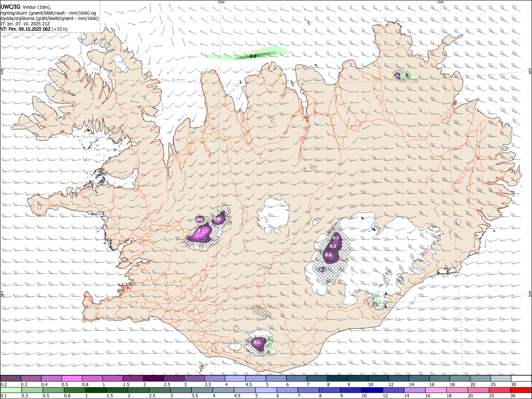Viewport: 532px width, 399px height.
Task: Click the darkest purple 2 swatch in upper legend bar
Action: point(153,378)
